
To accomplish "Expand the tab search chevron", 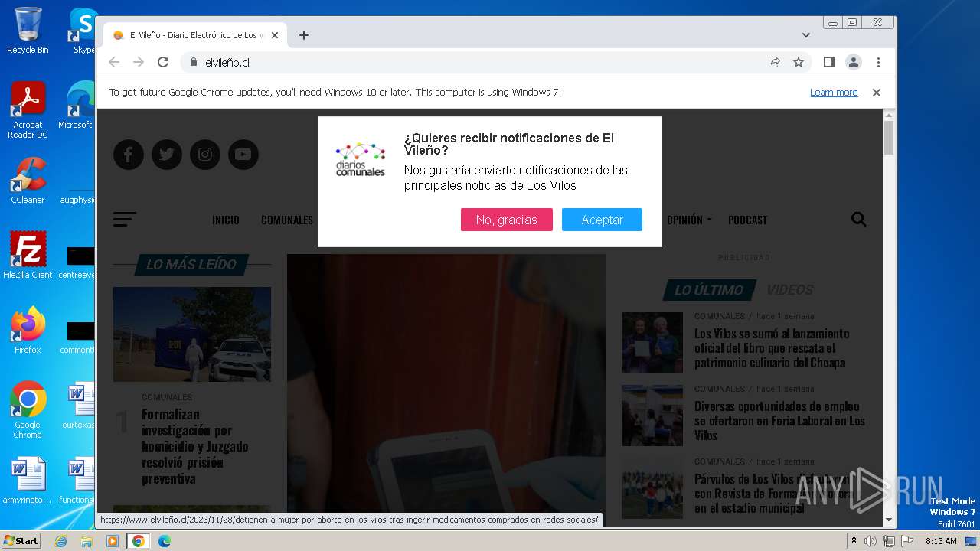I will [806, 35].
